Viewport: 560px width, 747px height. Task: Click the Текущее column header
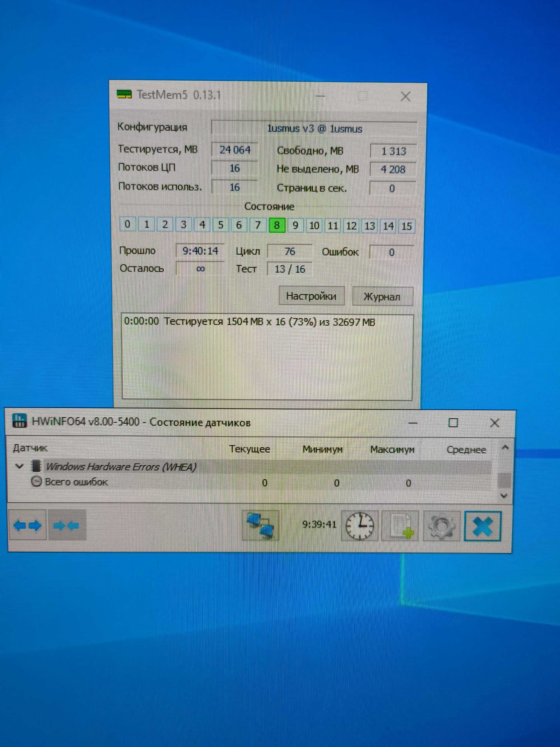pos(249,449)
